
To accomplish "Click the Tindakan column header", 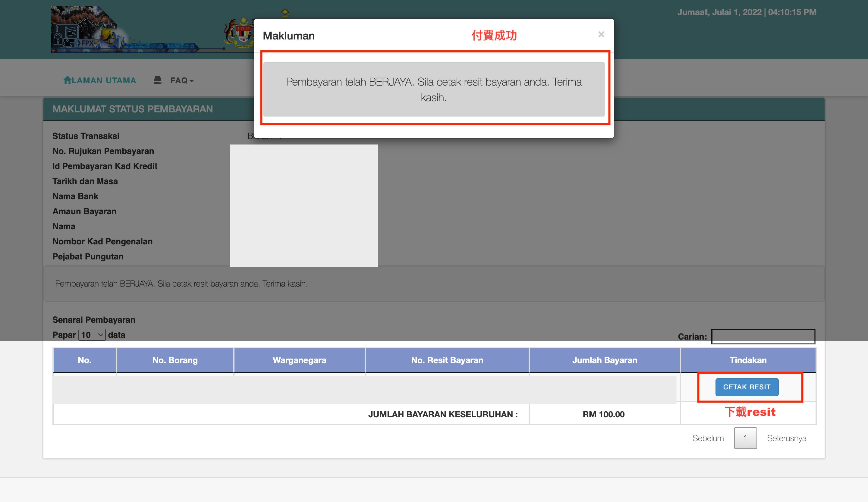I will tap(748, 360).
